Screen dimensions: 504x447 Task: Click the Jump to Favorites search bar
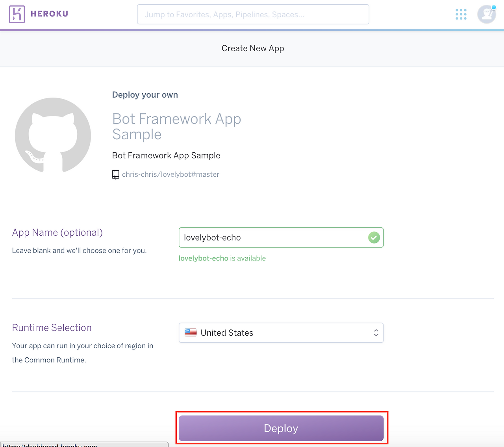pyautogui.click(x=253, y=14)
